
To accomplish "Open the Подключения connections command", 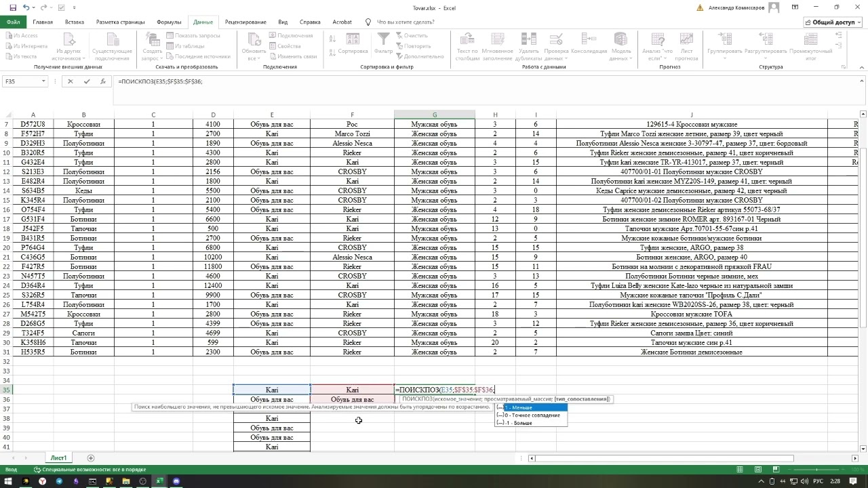I will click(291, 35).
